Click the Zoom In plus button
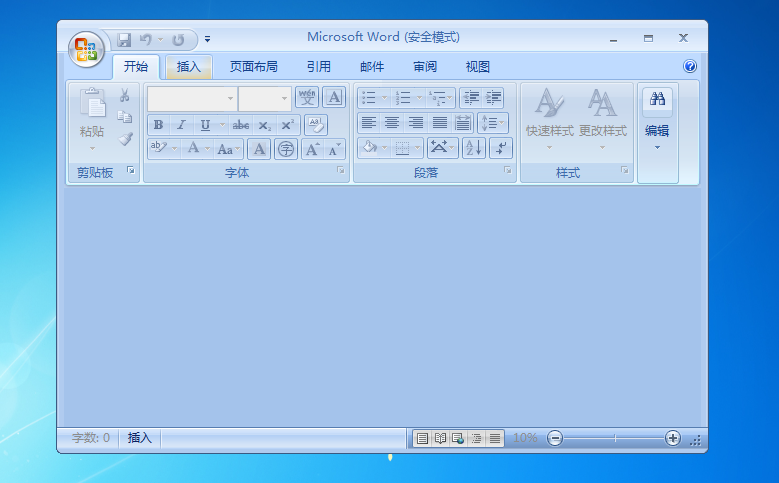 673,438
